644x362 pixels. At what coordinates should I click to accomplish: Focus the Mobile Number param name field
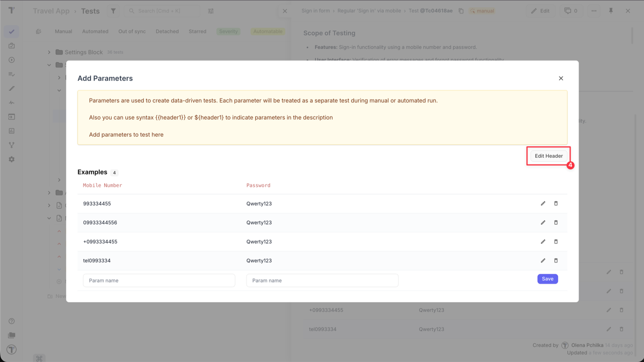(x=159, y=281)
